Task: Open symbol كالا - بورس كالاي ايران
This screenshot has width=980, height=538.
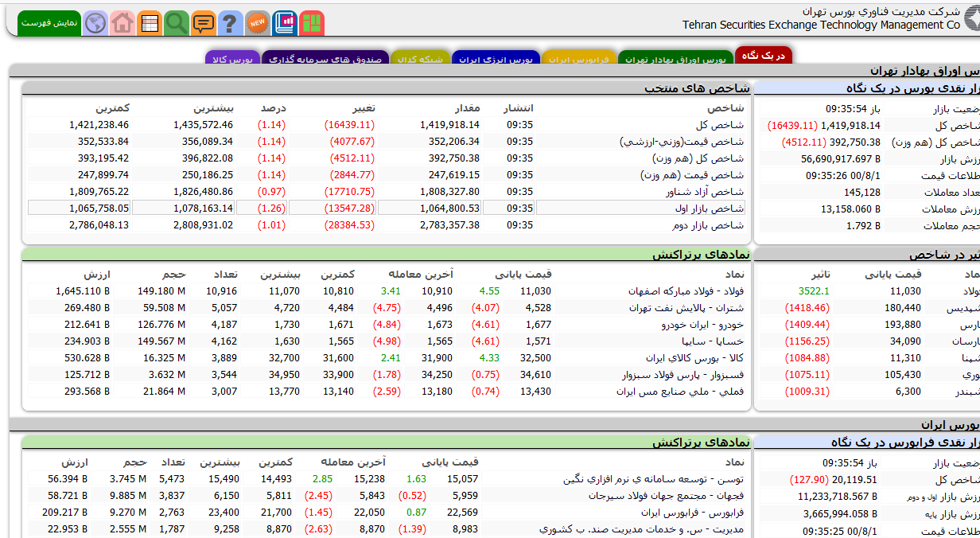Action: (x=695, y=358)
